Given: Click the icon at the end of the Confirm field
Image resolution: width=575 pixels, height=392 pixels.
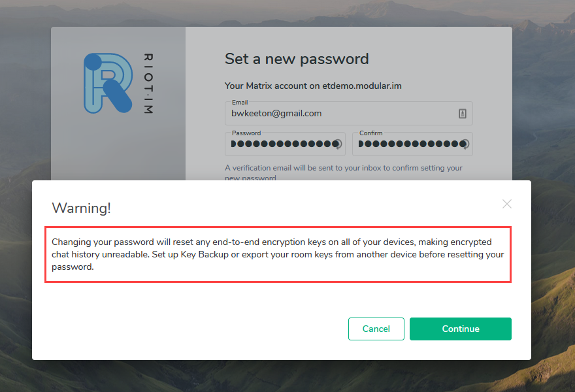Looking at the screenshot, I should (x=465, y=144).
